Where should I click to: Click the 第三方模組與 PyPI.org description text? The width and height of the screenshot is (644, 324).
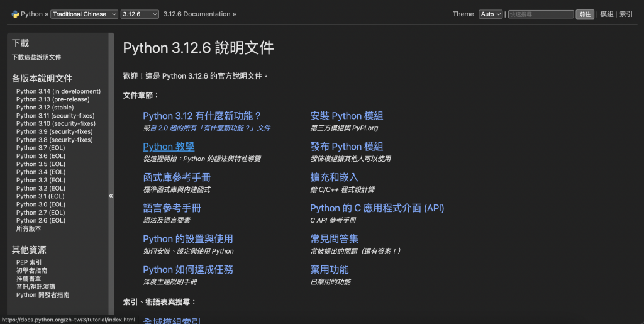(344, 128)
